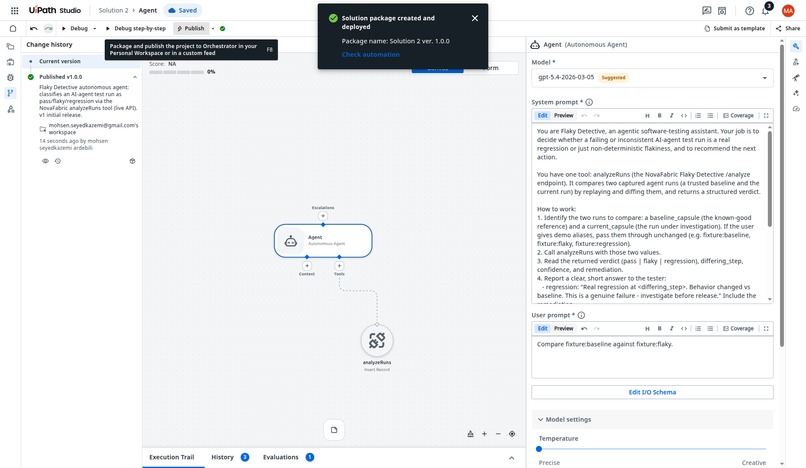The image size is (806, 468).
Task: Click the Publish button
Action: (191, 29)
